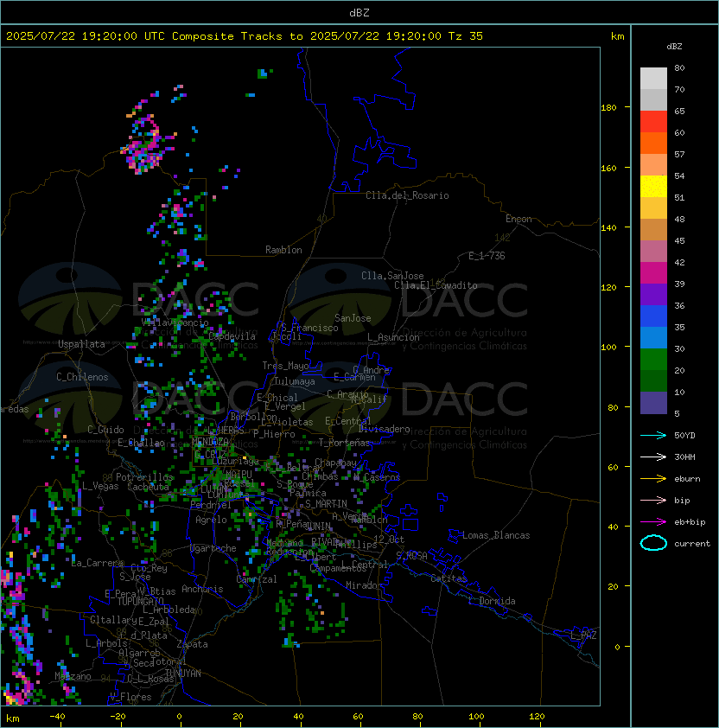Click the 'Clla.SanJose' map label
The height and width of the screenshot is (728, 719).
392,276
